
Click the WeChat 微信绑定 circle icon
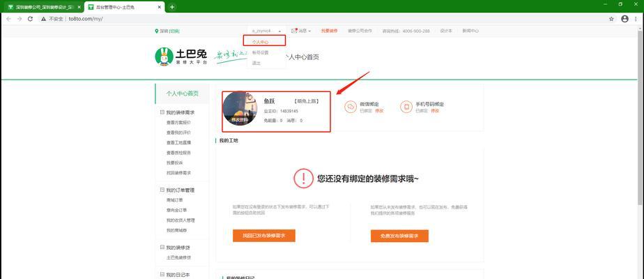pos(351,107)
